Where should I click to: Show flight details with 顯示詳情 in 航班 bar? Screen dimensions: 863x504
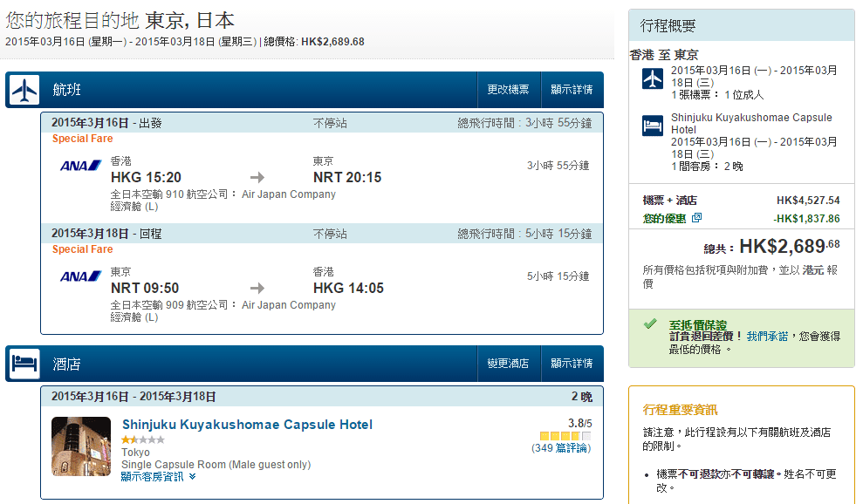(x=571, y=90)
